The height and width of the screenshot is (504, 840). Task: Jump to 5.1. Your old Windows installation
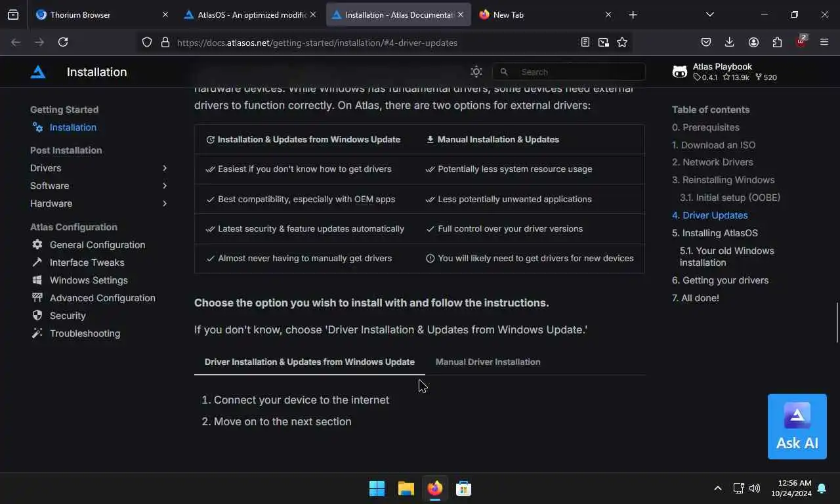click(x=727, y=257)
